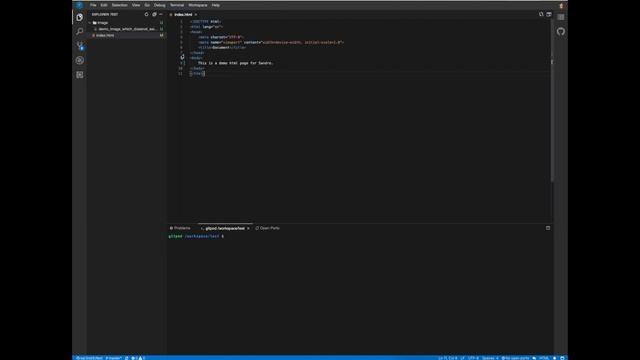Switch to the Problems tab
640x360 pixels.
click(180, 228)
